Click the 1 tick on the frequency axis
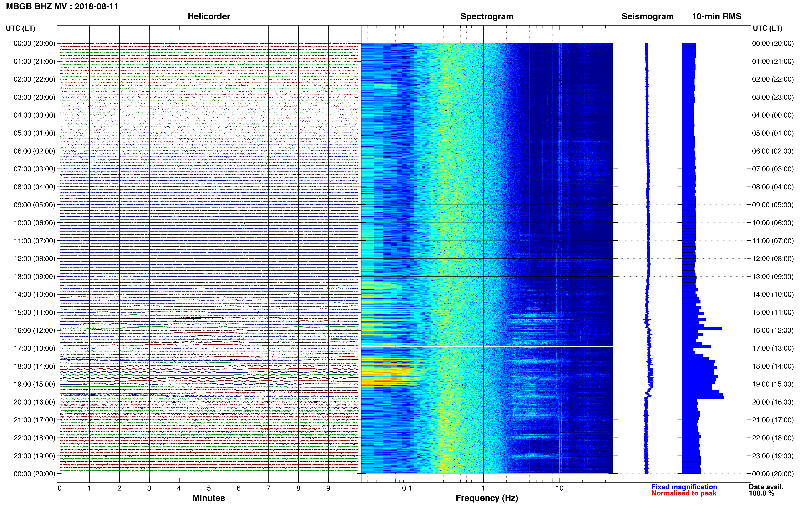 pyautogui.click(x=483, y=488)
